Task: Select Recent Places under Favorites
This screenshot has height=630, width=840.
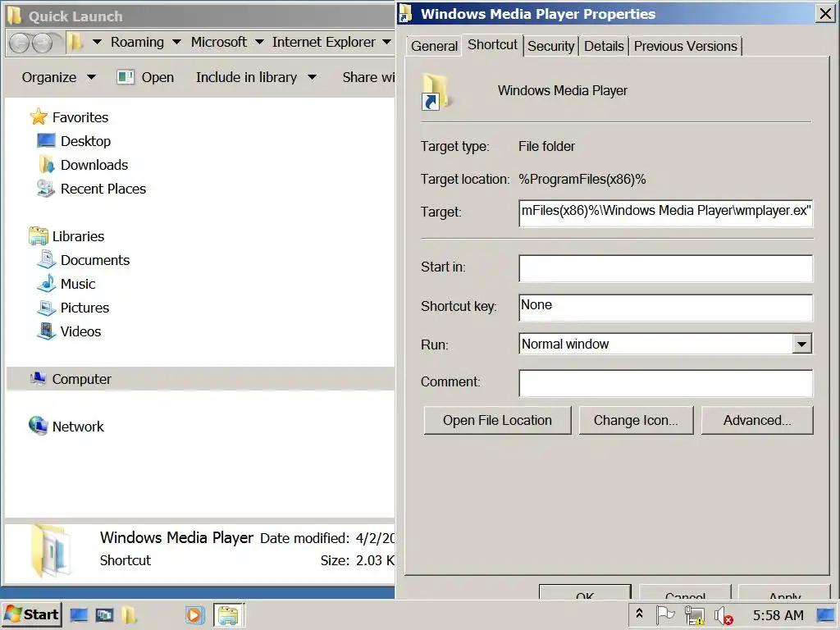Action: 103,189
